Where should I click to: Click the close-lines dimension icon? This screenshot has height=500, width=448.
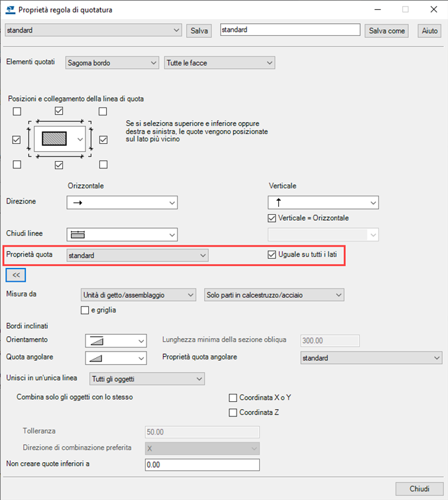pyautogui.click(x=78, y=235)
